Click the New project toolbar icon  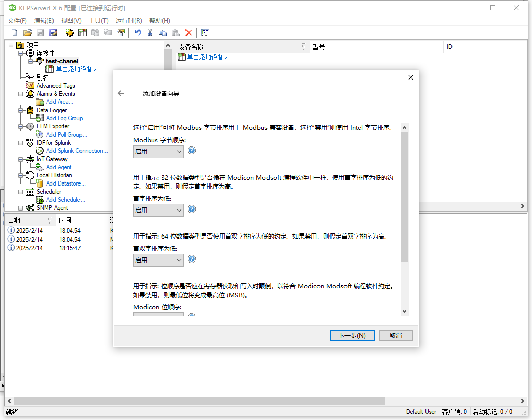point(15,33)
